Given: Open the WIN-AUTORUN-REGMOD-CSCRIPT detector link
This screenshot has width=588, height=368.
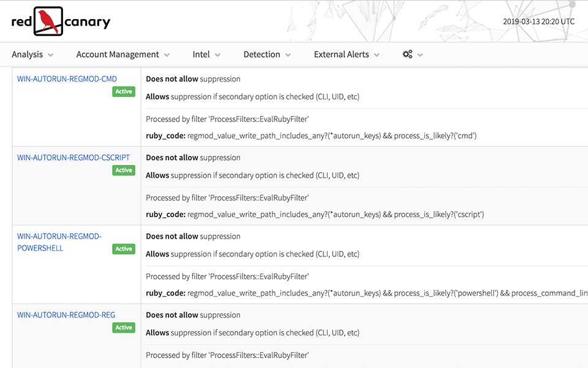Looking at the screenshot, I should pyautogui.click(x=73, y=158).
